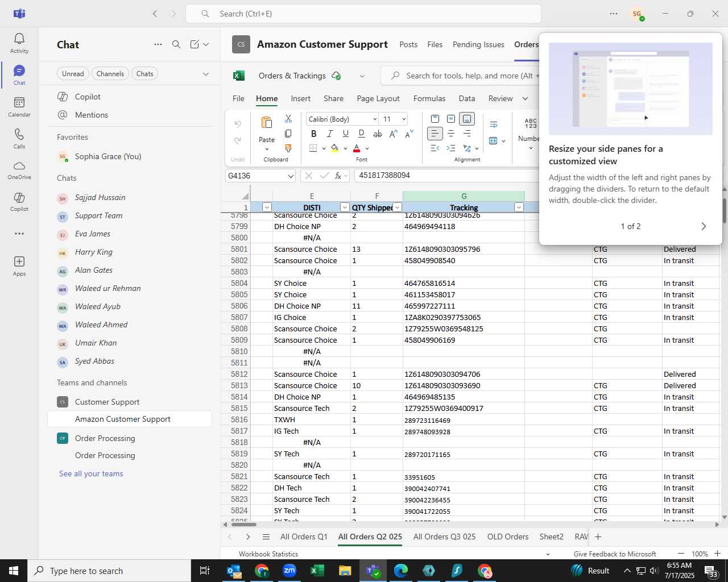Decrease the cell indent

pos(435,148)
